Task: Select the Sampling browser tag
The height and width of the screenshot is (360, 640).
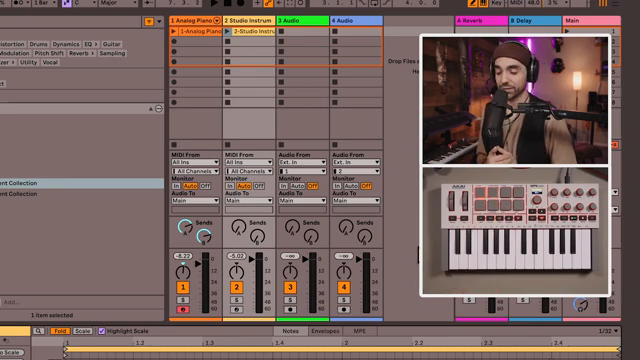Action: (112, 53)
